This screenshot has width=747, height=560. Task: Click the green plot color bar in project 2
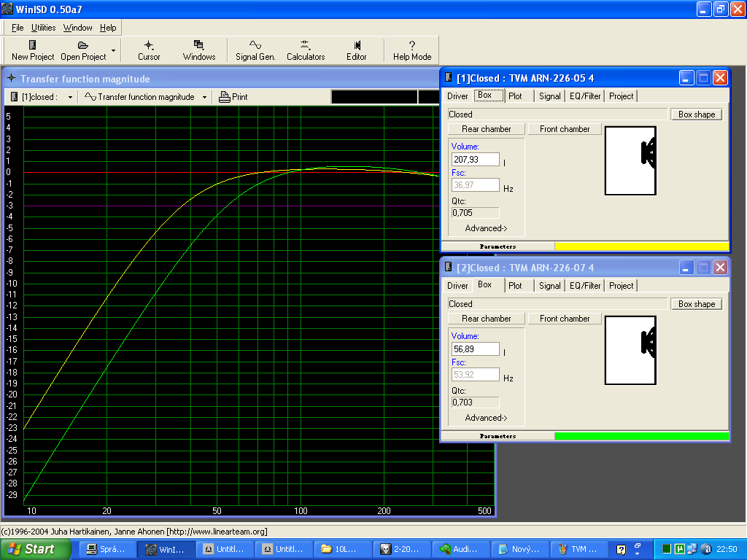tap(642, 436)
